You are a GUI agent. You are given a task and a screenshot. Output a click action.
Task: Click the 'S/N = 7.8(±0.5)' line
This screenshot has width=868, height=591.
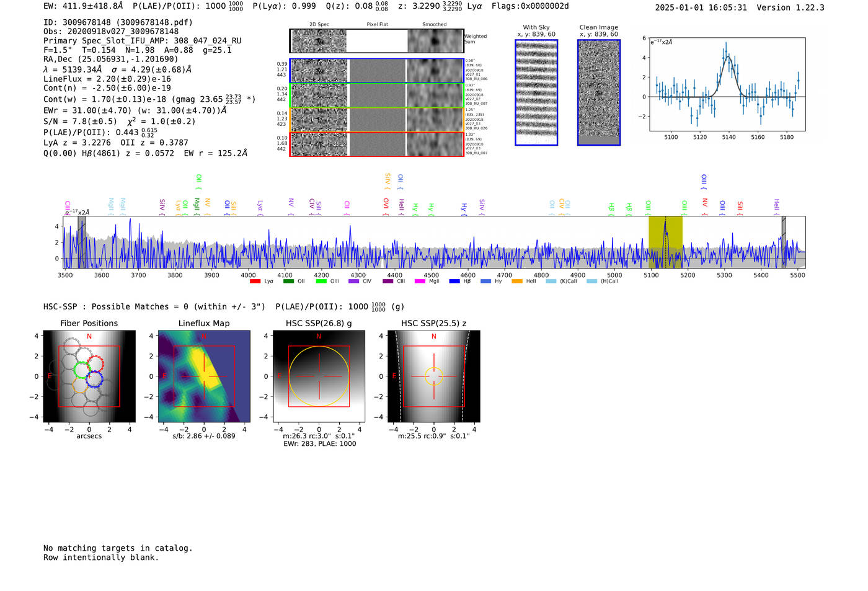[x=80, y=122]
